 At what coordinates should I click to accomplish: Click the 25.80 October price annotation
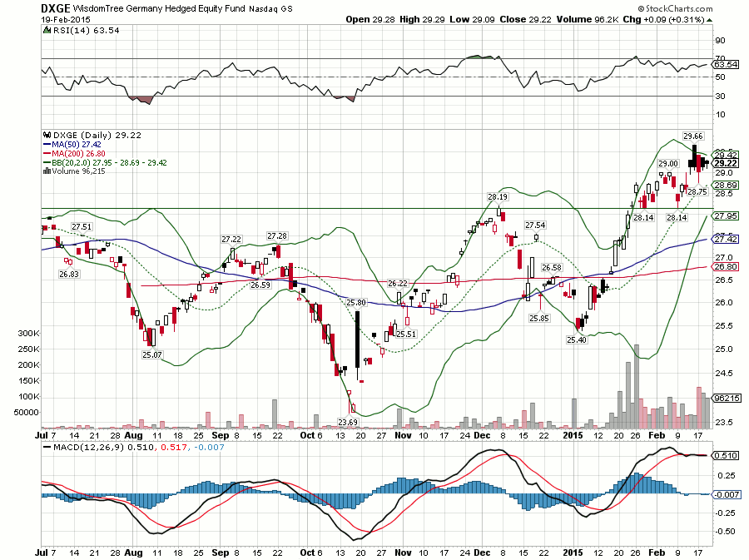point(356,302)
